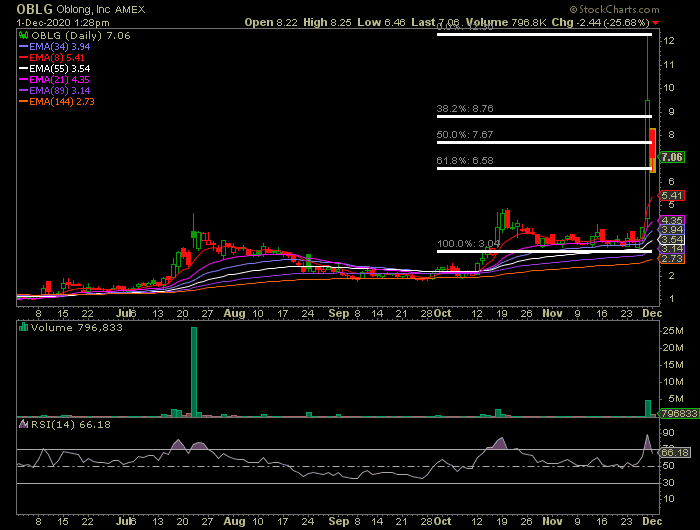Click the 38.2%: 8.76 Fibonacci label
700x530 pixels.
465,109
